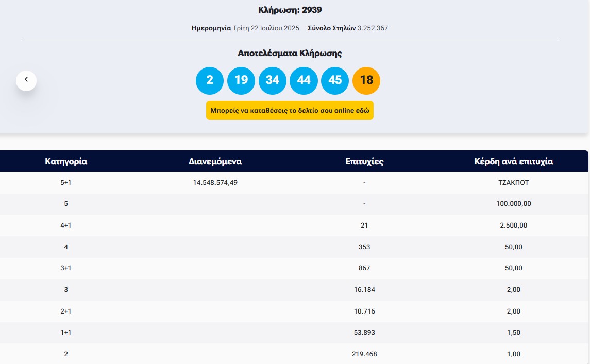Image resolution: width=590 pixels, height=364 pixels.
Task: Click the orange Joker ball 18
Action: point(366,80)
